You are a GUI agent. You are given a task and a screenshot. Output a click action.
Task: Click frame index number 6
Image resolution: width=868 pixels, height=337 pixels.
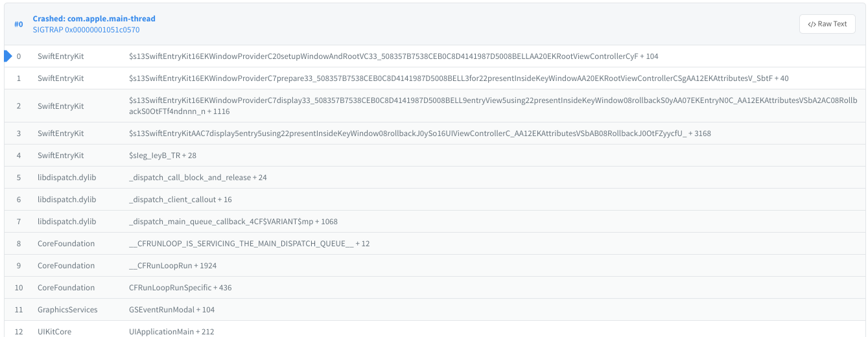pos(19,200)
